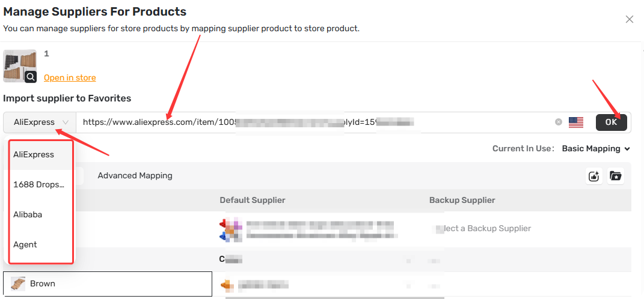This screenshot has width=644, height=299.
Task: Click the magnifier icon on product thumbnail
Action: [31, 77]
